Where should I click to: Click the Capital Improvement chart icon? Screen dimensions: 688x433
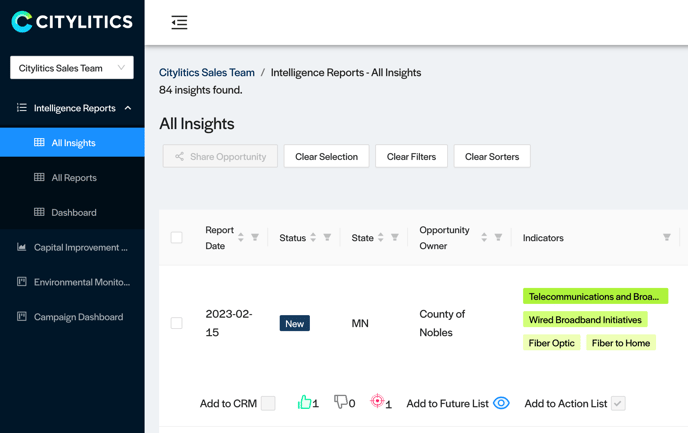[22, 247]
